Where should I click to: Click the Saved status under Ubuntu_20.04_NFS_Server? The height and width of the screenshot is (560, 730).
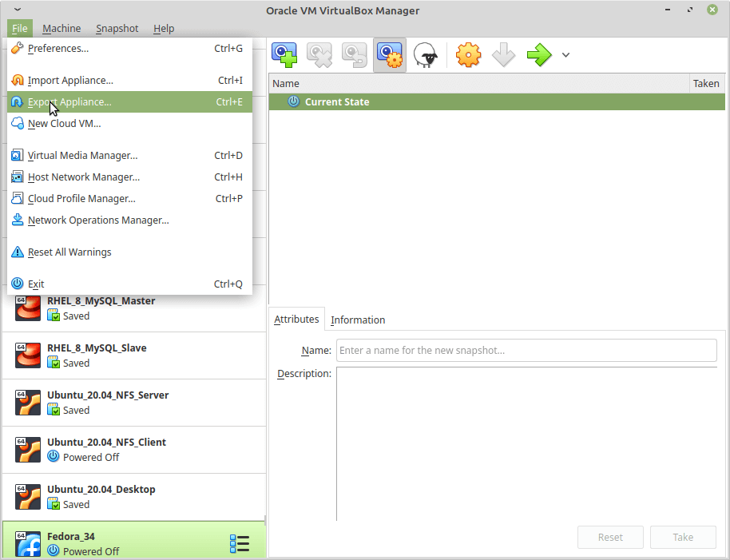[x=76, y=410]
